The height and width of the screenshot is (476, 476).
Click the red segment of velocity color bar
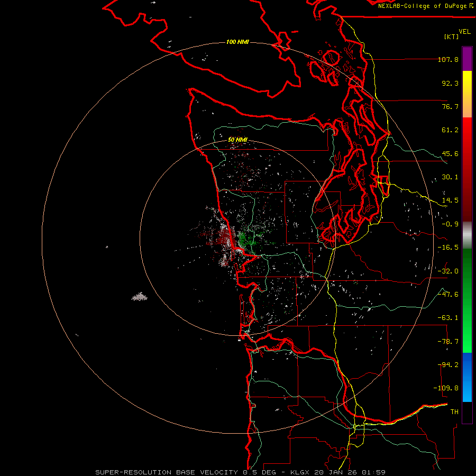click(x=467, y=169)
